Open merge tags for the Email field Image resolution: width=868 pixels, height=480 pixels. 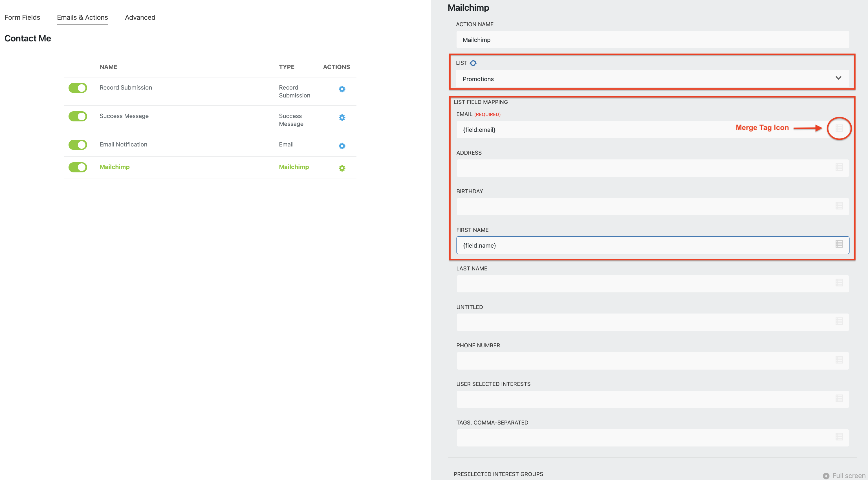839,128
